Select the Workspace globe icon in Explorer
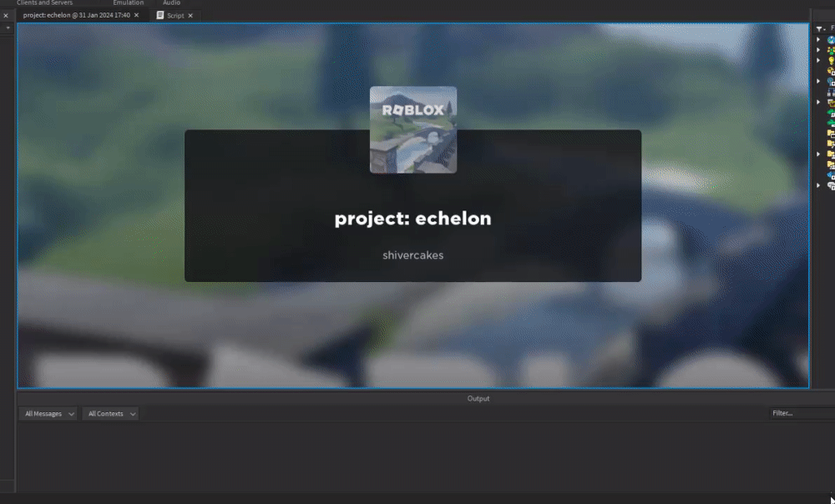The image size is (835, 504). [831, 39]
